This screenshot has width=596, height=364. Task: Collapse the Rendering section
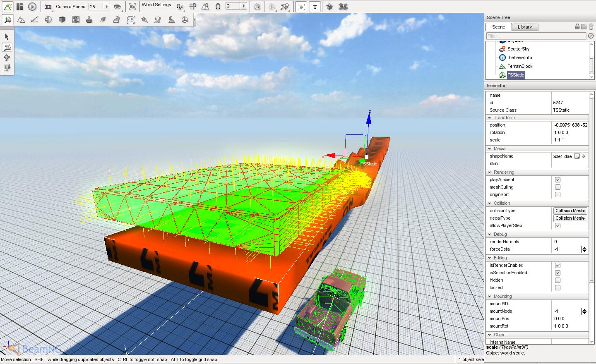pyautogui.click(x=490, y=172)
